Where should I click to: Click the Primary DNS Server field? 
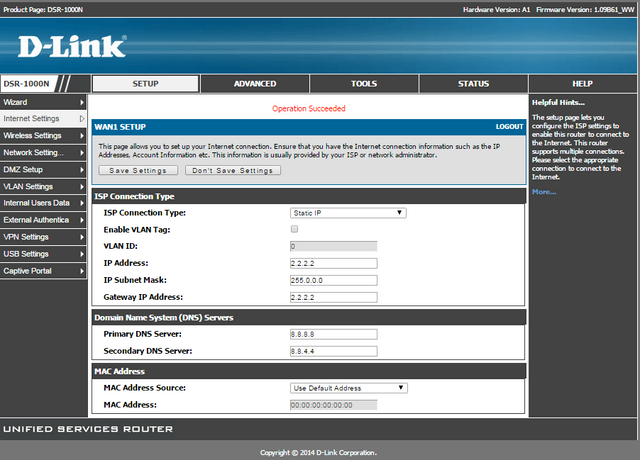coord(333,334)
